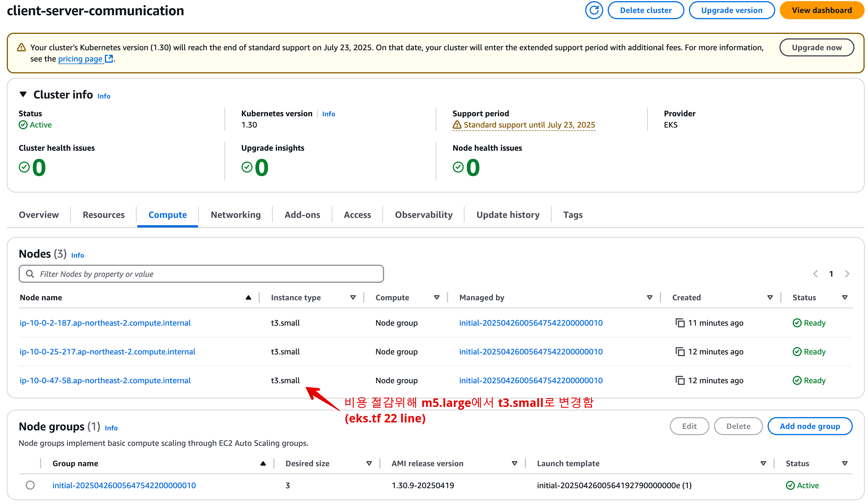Open node ip-10-0-2-187.ap-northeast-2.compute.internal
868x504 pixels.
[x=105, y=323]
